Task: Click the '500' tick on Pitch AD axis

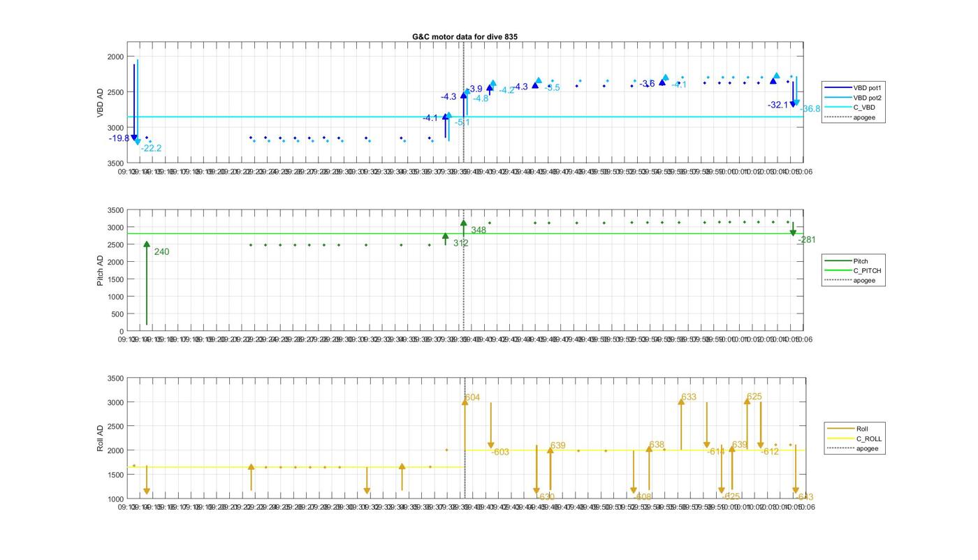Action: click(117, 314)
